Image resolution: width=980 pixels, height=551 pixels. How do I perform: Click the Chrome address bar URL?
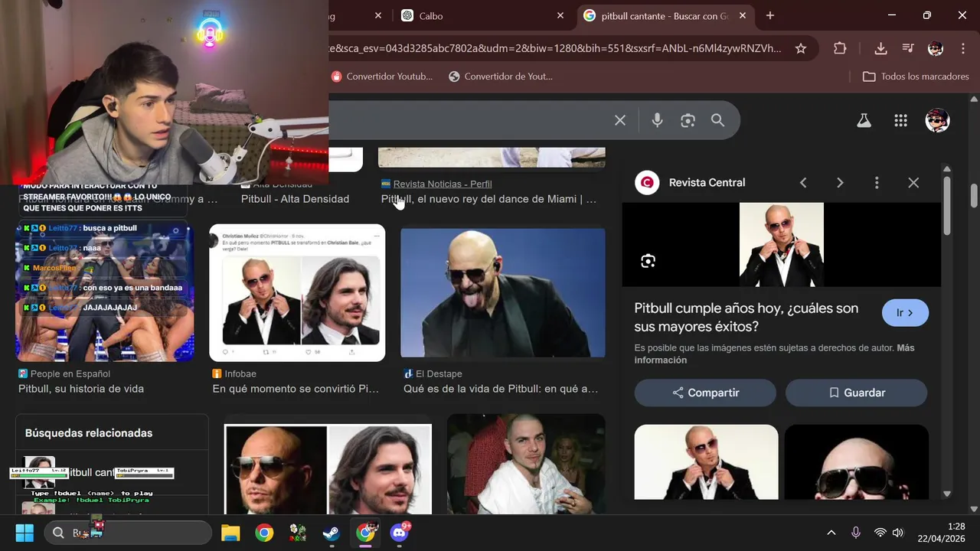coord(555,48)
